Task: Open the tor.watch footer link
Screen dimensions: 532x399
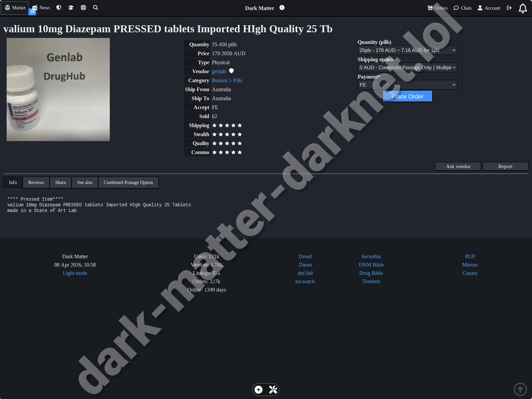Action: pyautogui.click(x=305, y=282)
